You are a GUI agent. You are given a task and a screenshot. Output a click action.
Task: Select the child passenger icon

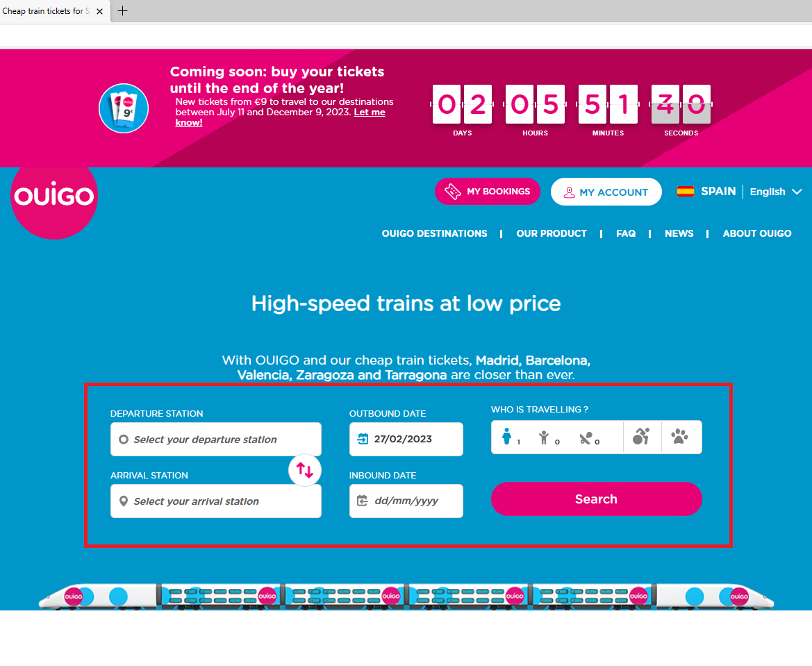point(543,438)
